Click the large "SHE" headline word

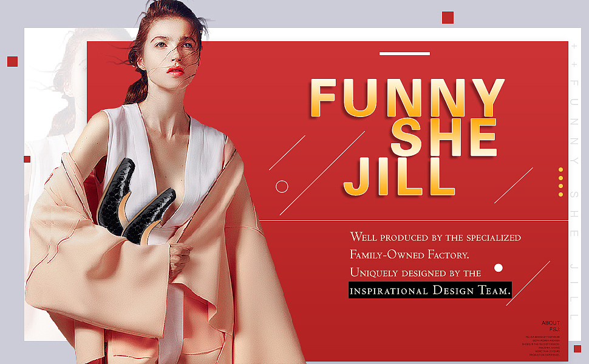[444, 137]
